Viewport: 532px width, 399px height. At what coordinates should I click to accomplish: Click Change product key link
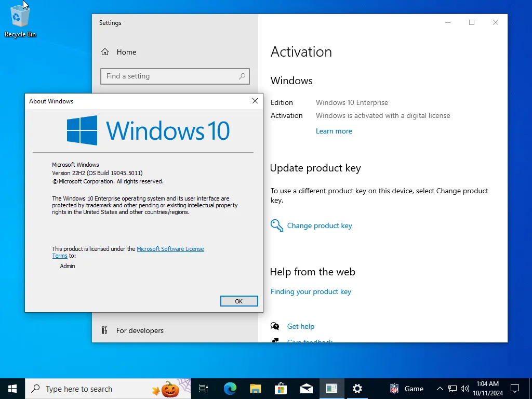(320, 225)
